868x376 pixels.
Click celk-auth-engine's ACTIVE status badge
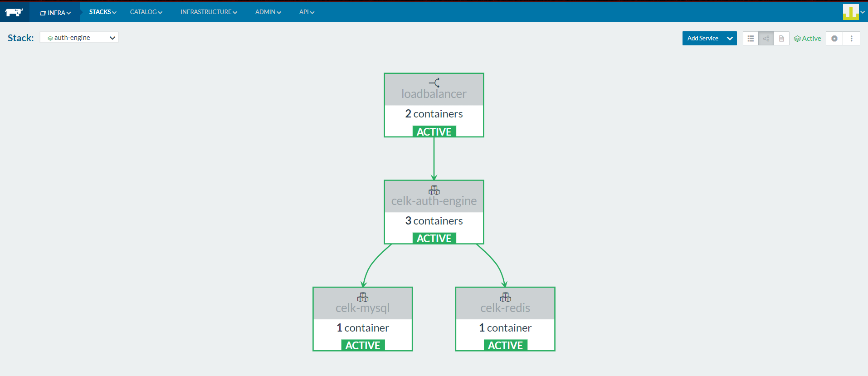[x=434, y=238]
